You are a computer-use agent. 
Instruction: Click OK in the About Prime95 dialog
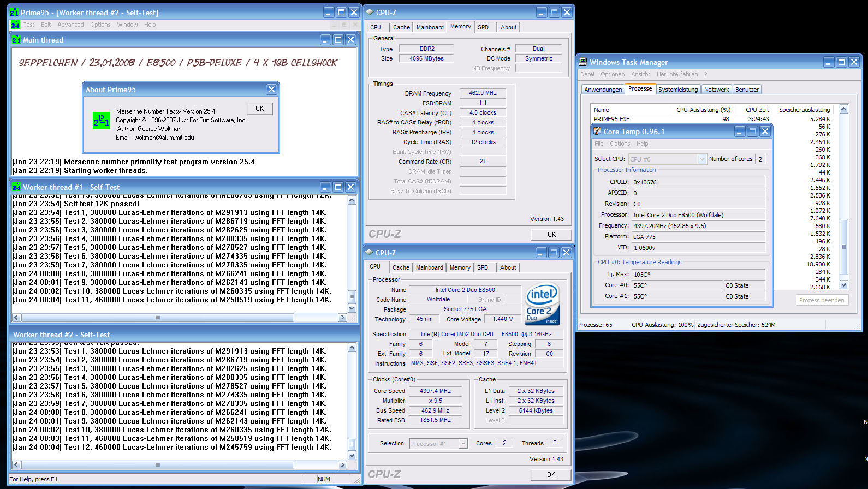pos(260,108)
